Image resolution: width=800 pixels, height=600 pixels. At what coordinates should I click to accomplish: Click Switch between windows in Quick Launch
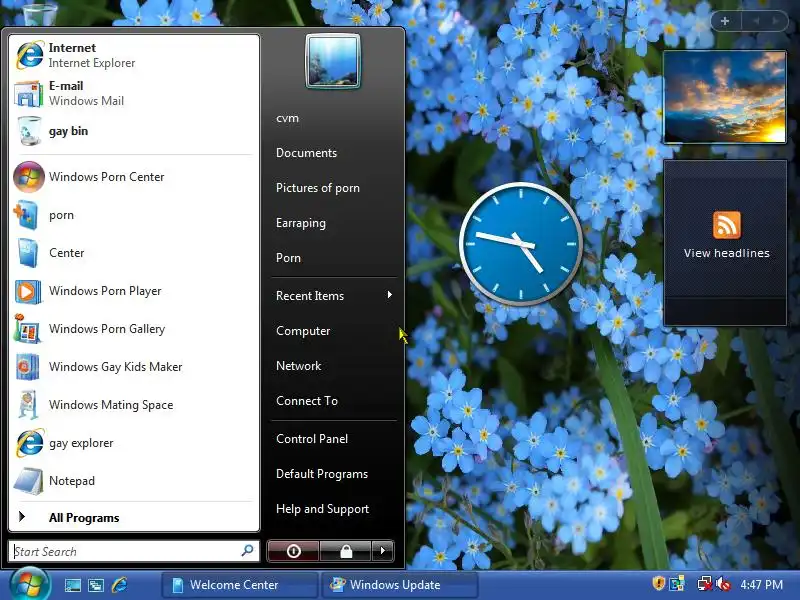(96, 585)
